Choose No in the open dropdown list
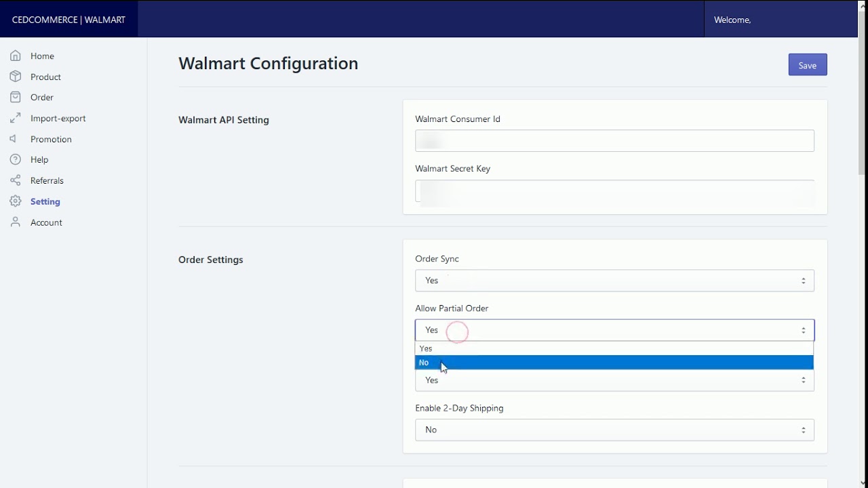Viewport: 868px width, 488px height. pos(614,363)
